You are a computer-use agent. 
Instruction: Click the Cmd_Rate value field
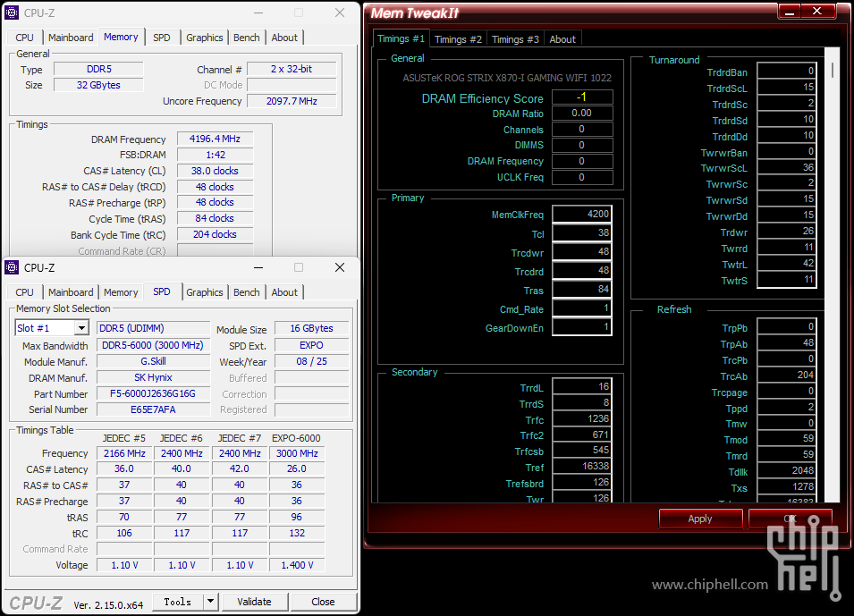(x=581, y=308)
